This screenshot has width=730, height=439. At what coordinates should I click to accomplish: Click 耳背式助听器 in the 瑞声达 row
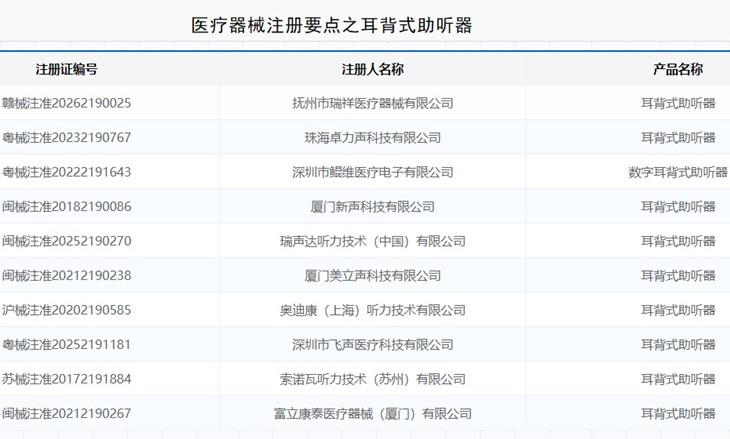coord(678,241)
